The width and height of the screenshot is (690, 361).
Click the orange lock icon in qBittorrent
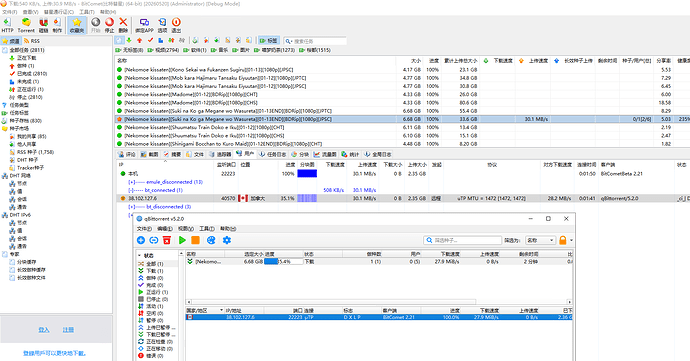562,240
